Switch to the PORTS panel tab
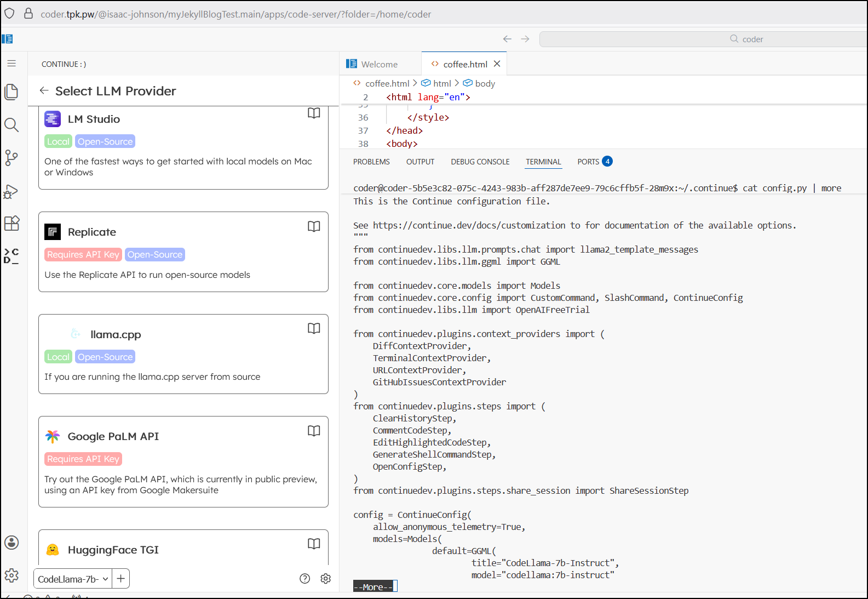 588,162
